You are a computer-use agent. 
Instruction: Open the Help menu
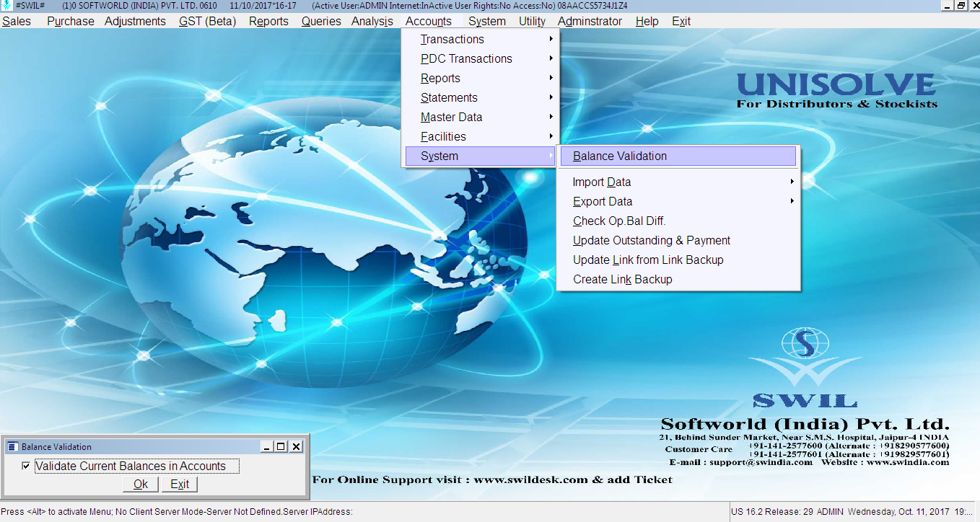tap(647, 22)
